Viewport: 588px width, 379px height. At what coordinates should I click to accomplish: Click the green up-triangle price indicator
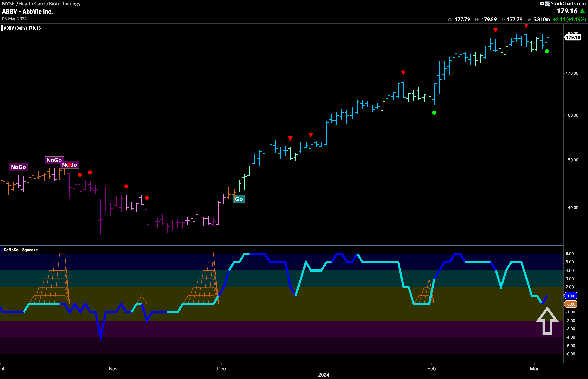tap(582, 11)
